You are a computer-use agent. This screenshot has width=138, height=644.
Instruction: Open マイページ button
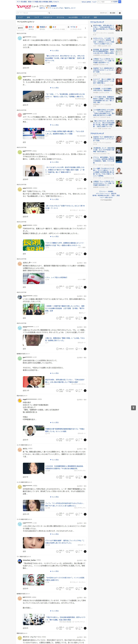103,13
